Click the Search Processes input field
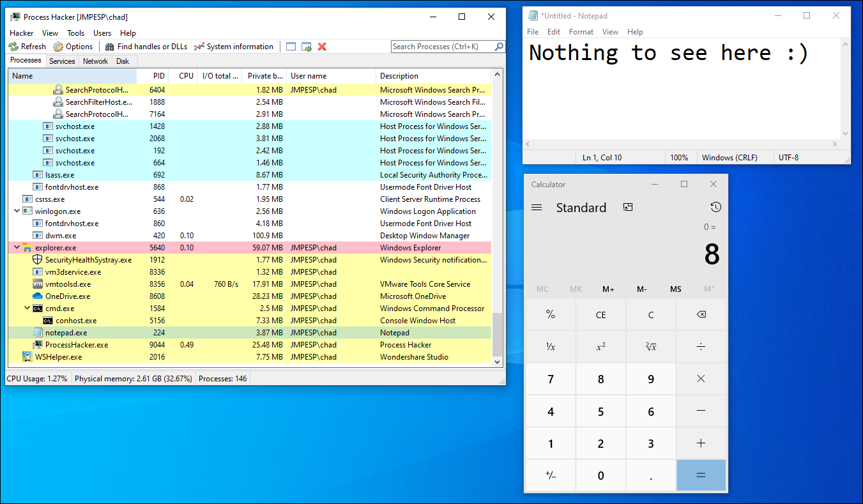The height and width of the screenshot is (504, 863). point(443,47)
